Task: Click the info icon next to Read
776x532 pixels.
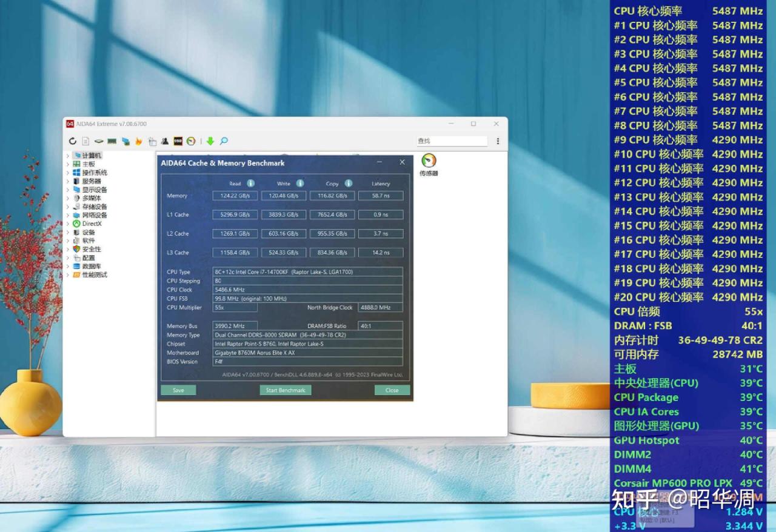Action: (x=251, y=184)
